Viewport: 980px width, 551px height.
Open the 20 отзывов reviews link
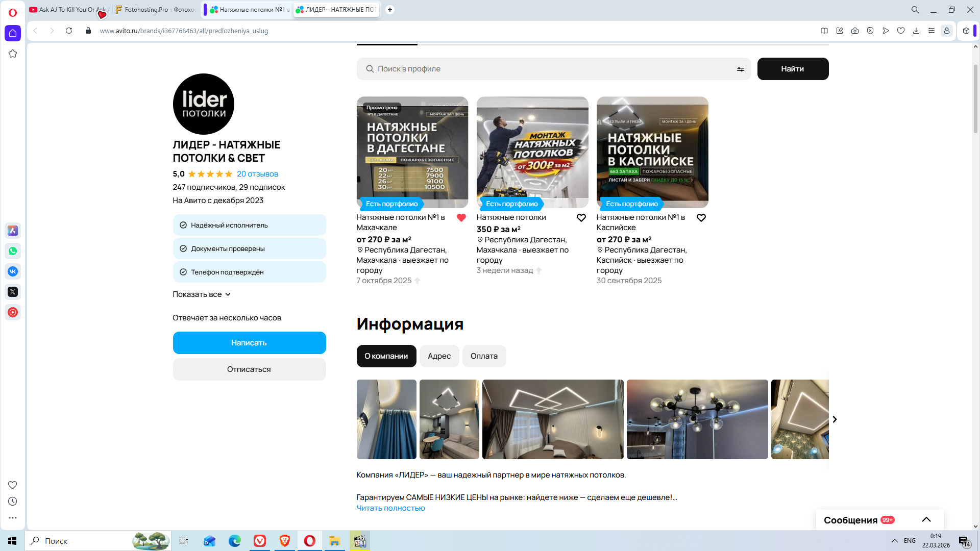[x=257, y=174]
